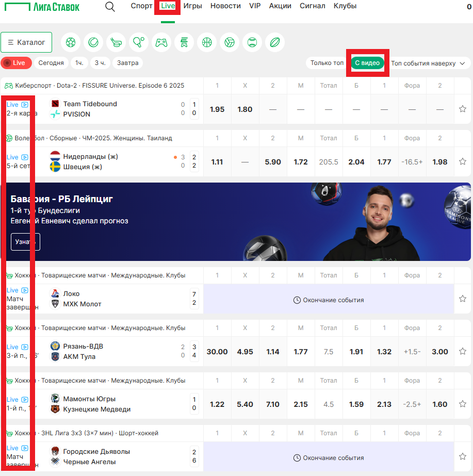Viewport: 473px width, 476px height.
Task: Filter by esports gamepad icon
Action: click(161, 42)
